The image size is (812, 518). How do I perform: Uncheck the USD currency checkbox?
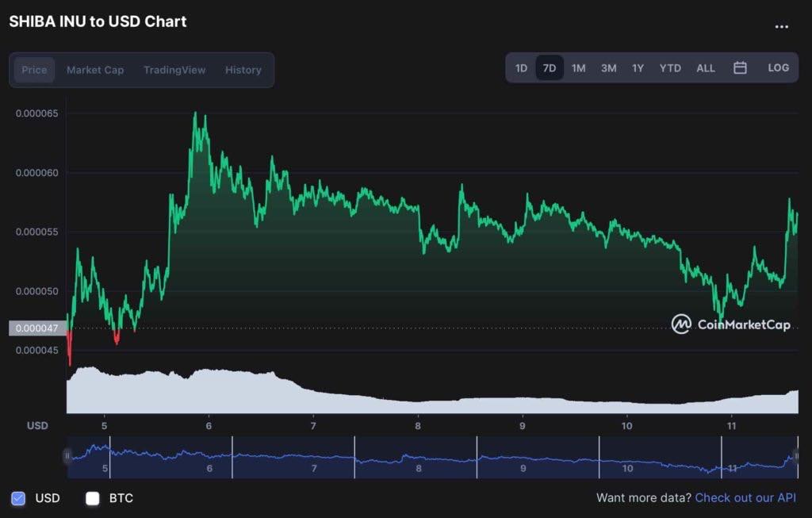click(x=18, y=498)
